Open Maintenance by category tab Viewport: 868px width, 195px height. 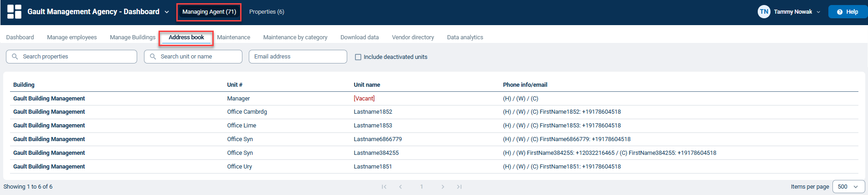coord(295,37)
